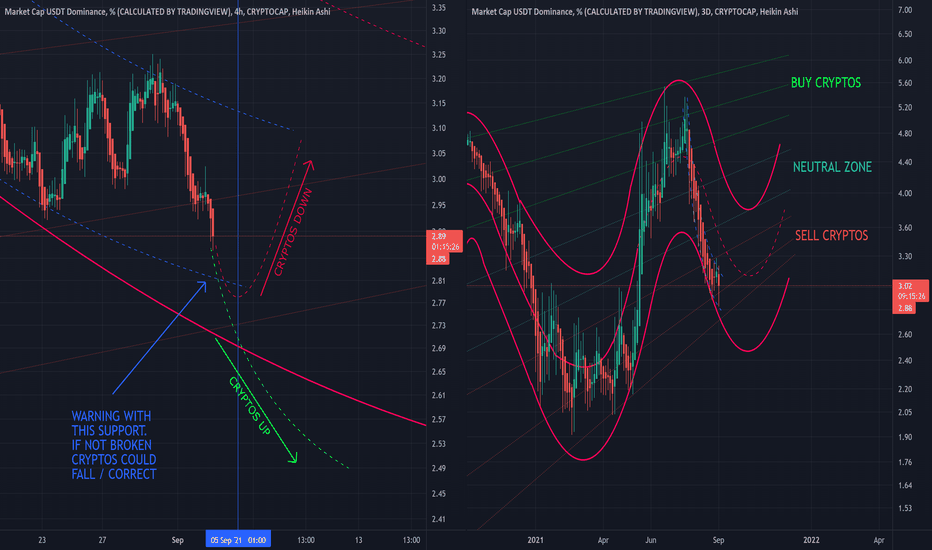Click the 2.05 price on 3D chart axis

(x=905, y=413)
